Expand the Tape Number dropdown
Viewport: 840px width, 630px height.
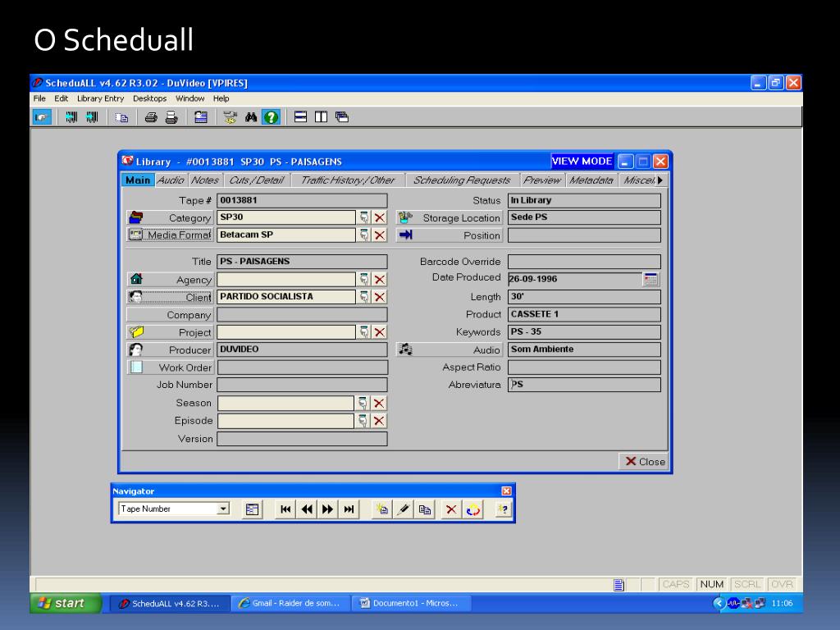(x=223, y=509)
